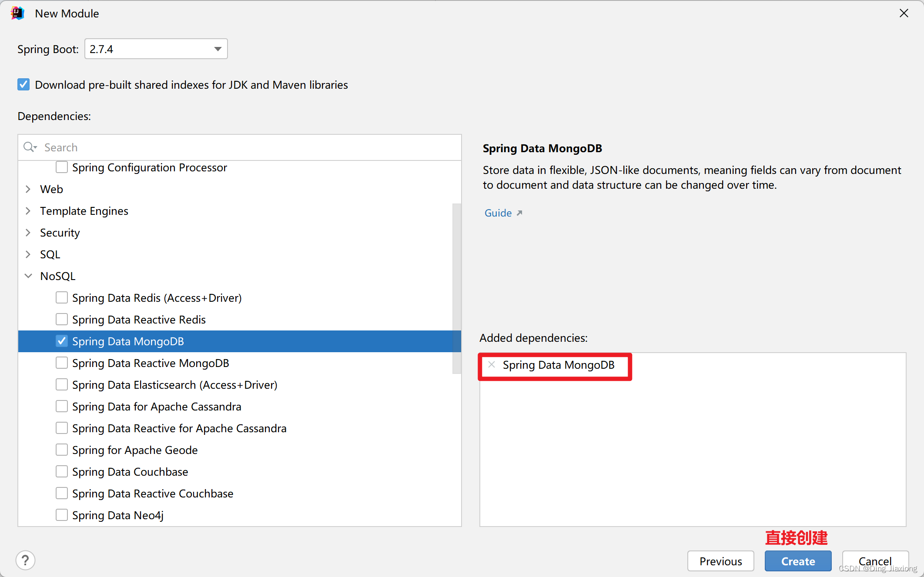The image size is (924, 577).
Task: Click the Previous button
Action: click(720, 561)
